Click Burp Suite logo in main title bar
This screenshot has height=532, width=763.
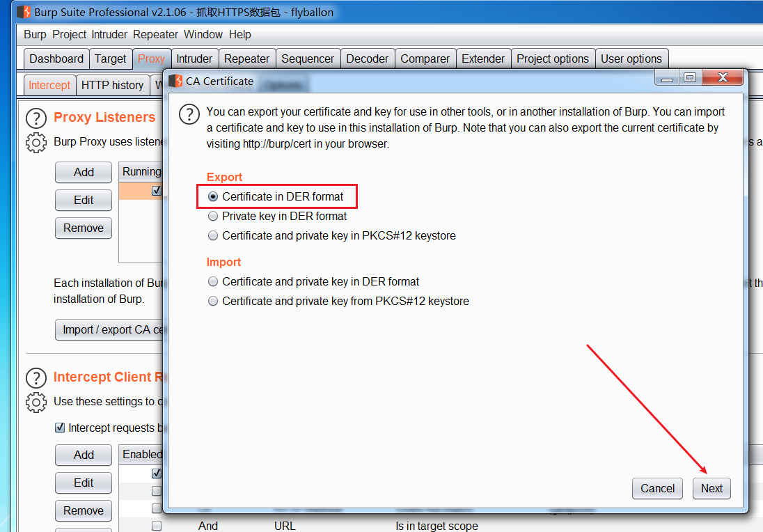click(x=24, y=12)
